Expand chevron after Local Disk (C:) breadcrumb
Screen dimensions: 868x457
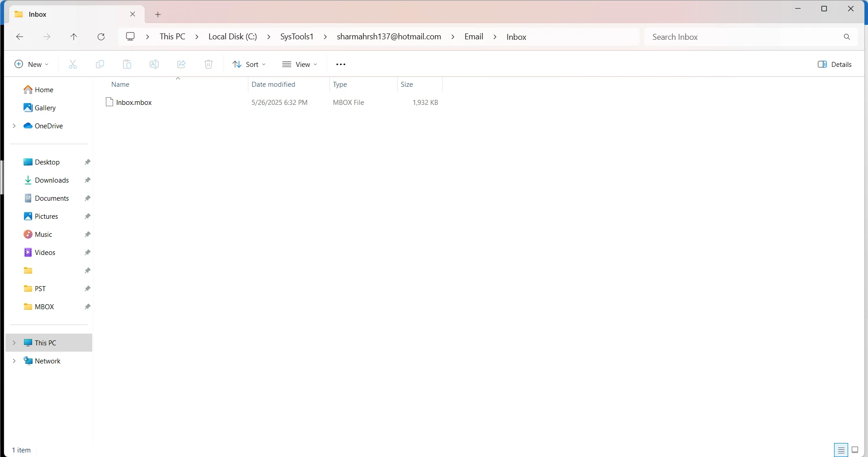coord(269,37)
